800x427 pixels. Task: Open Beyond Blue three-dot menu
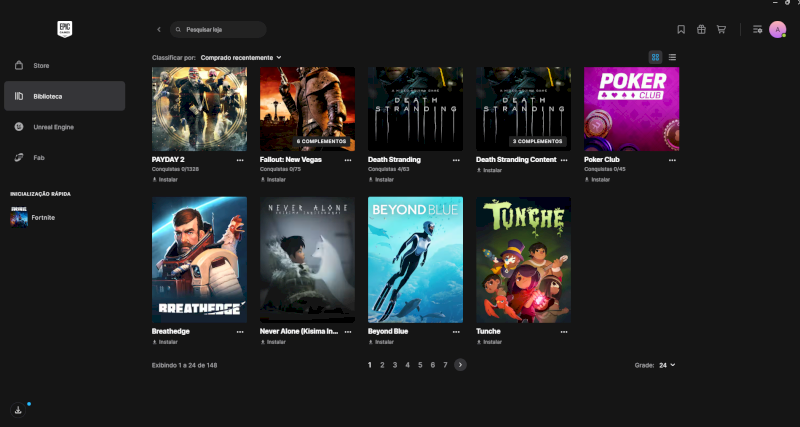click(x=456, y=332)
